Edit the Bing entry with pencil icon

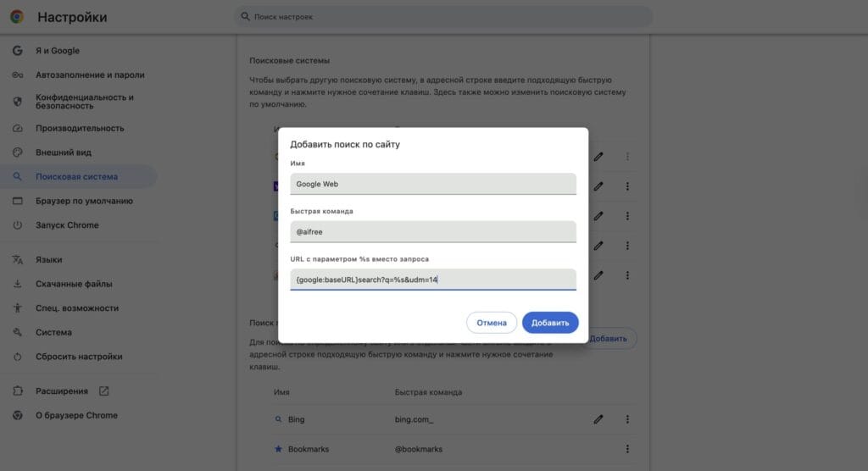598,419
